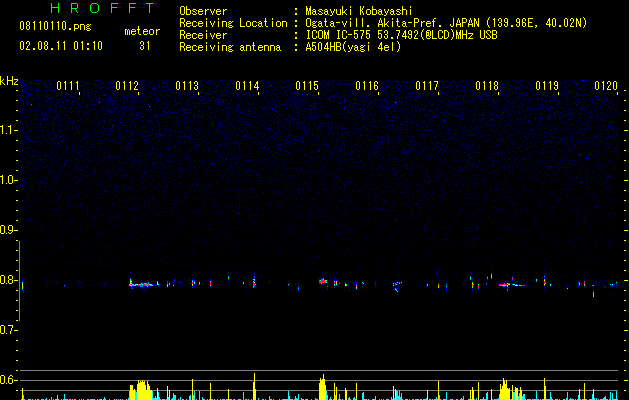
Task: Click the 0.7 kHz axis label
Action: tap(8, 330)
